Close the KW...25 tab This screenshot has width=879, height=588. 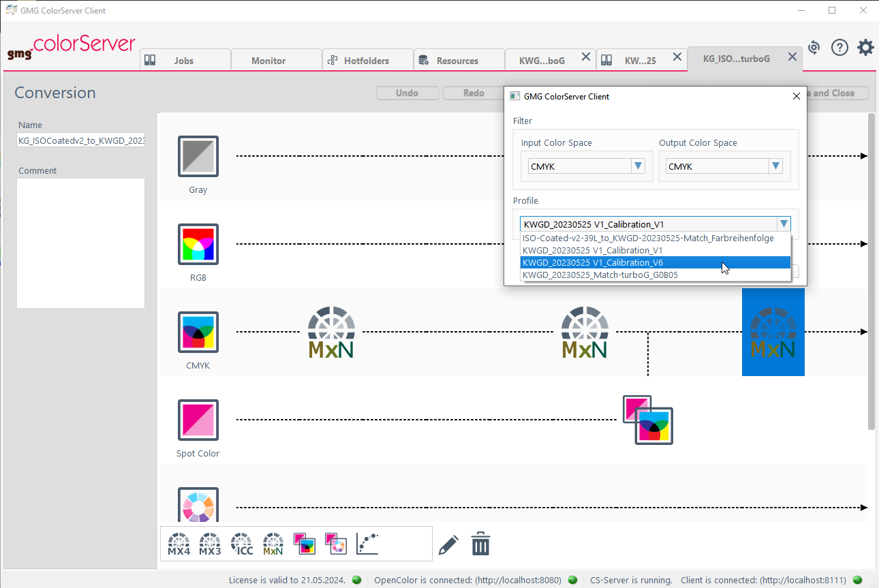677,57
